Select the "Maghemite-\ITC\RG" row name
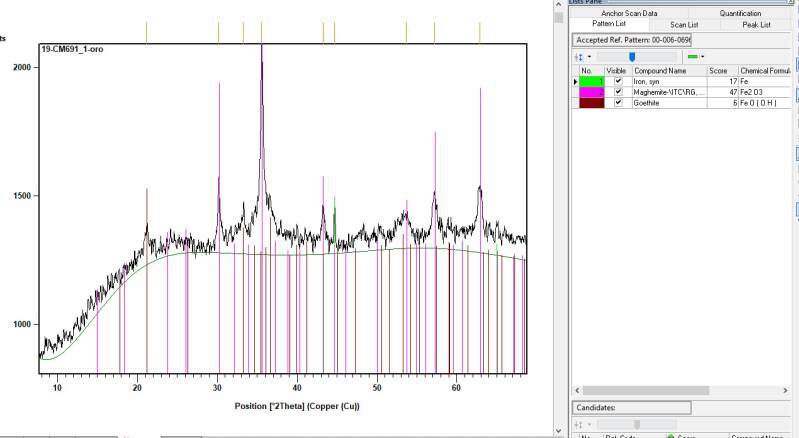The width and height of the screenshot is (799, 438). click(670, 92)
